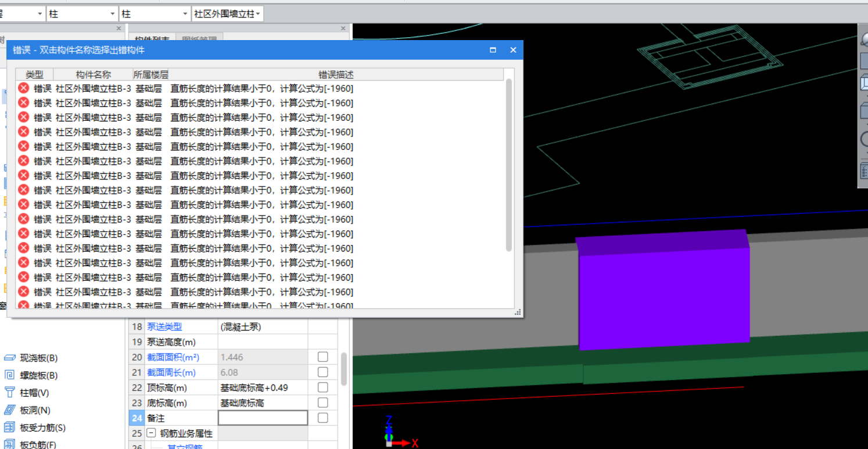Select the 板受力筋(S) component icon
The image size is (868, 449).
coord(9,428)
